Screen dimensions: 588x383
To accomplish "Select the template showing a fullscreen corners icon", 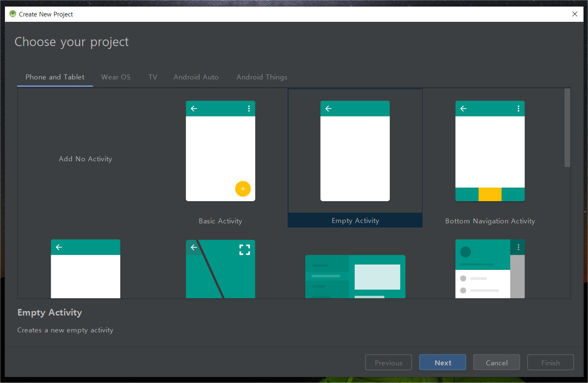I will 221,269.
